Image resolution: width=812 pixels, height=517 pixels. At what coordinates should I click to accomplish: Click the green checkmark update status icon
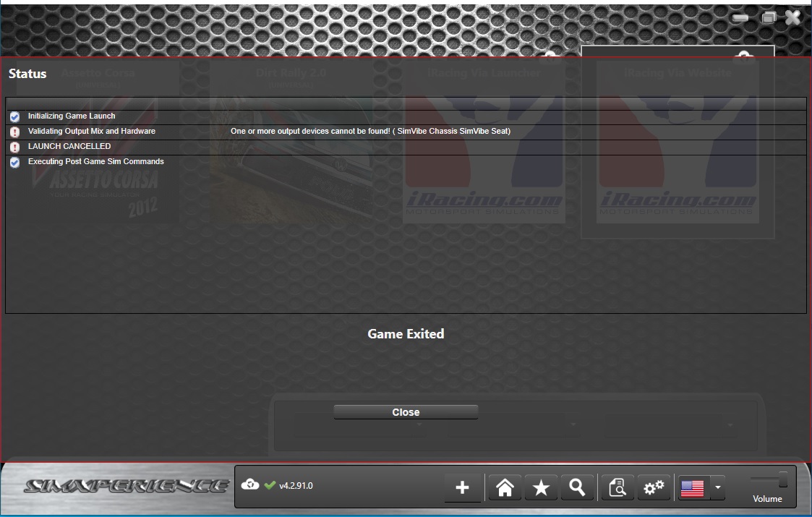pos(270,485)
